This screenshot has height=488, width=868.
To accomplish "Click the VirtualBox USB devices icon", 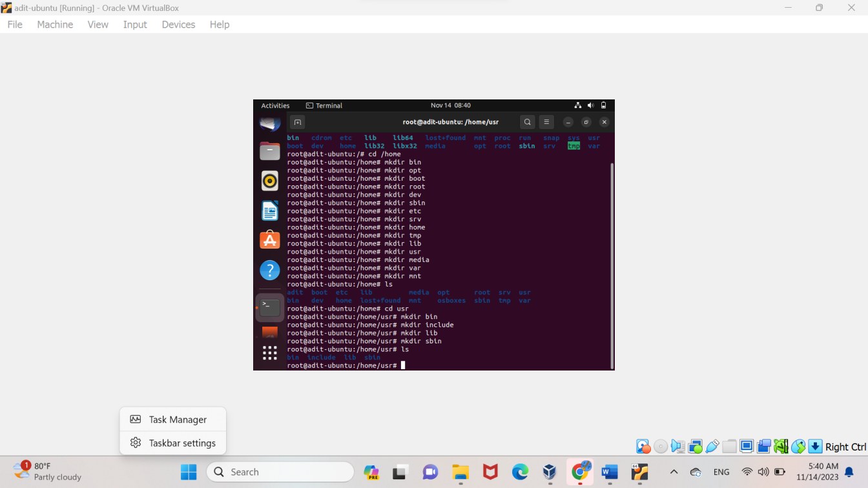I will pyautogui.click(x=712, y=447).
